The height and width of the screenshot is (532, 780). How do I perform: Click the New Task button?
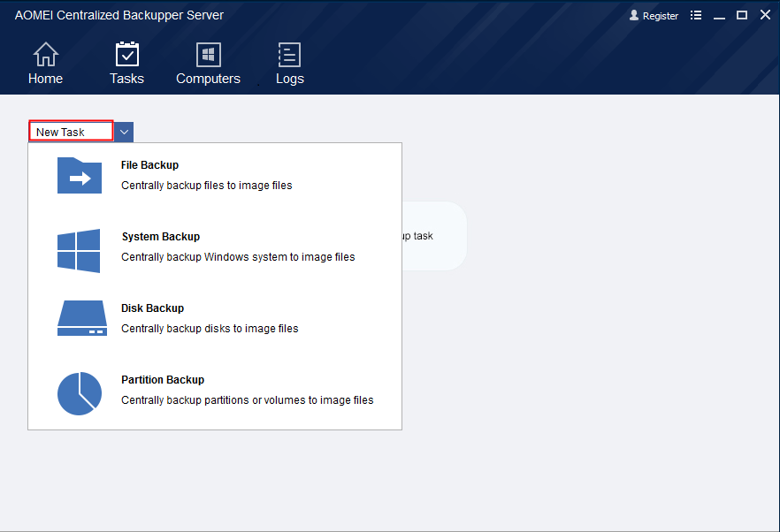point(71,132)
